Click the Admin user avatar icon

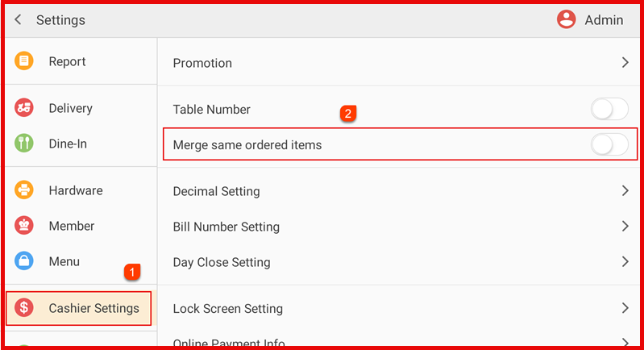coord(567,20)
